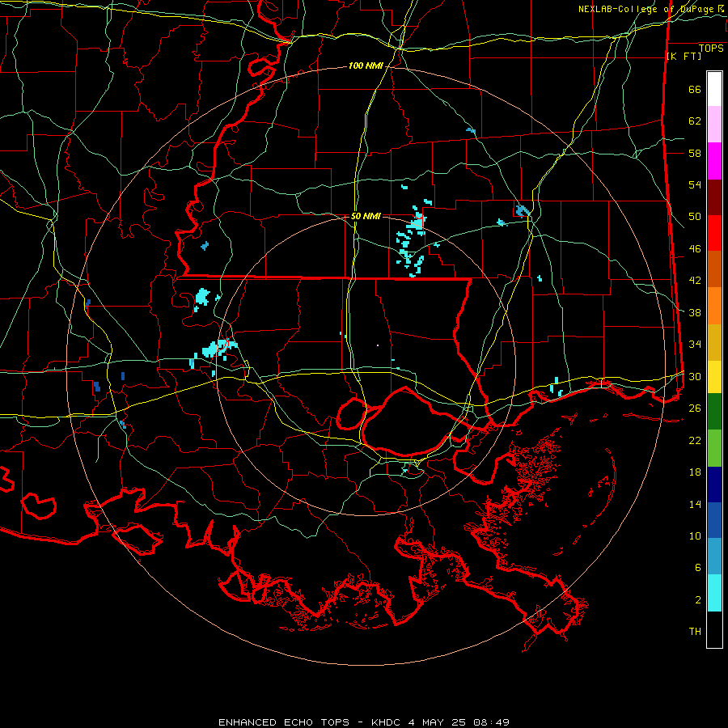Click the '2' legend value

click(698, 600)
